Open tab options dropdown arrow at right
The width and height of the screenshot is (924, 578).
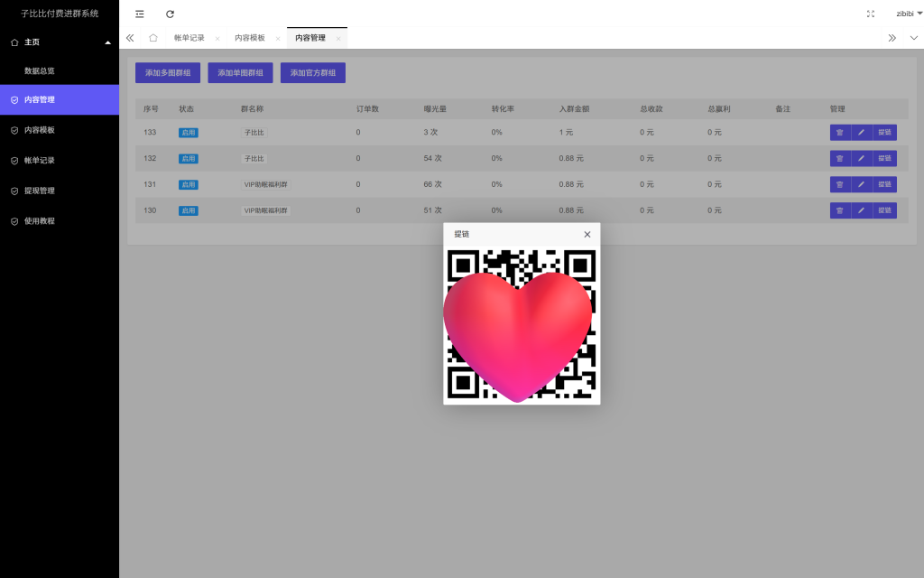pyautogui.click(x=913, y=38)
